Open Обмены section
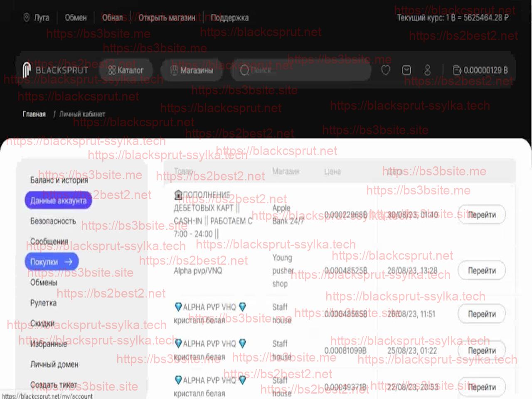The height and width of the screenshot is (399, 532). click(x=44, y=282)
